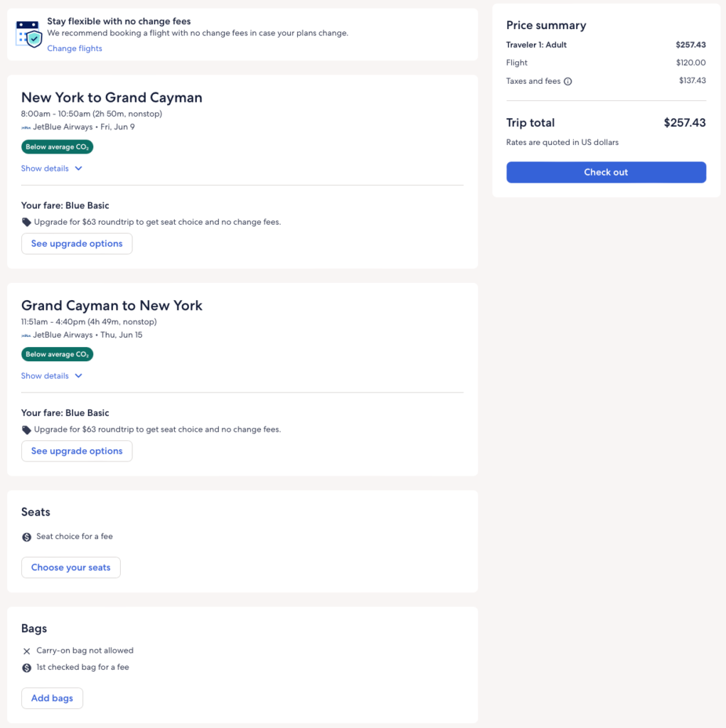Open the Change flights link
This screenshot has width=726, height=728.
click(75, 48)
